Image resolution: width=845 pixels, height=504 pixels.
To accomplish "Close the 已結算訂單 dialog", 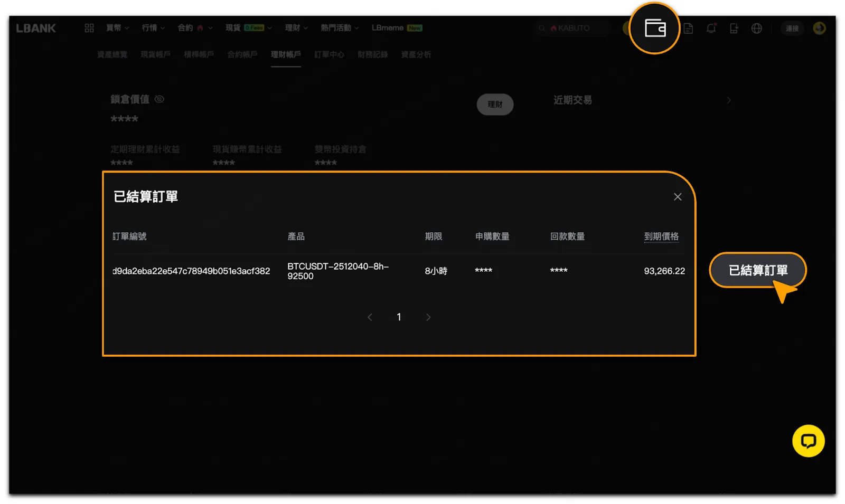I will click(x=677, y=197).
